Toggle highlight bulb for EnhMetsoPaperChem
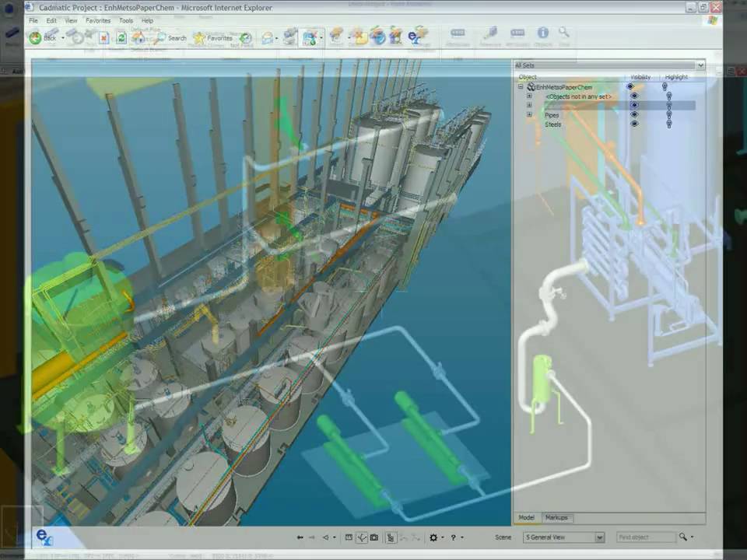 [665, 86]
